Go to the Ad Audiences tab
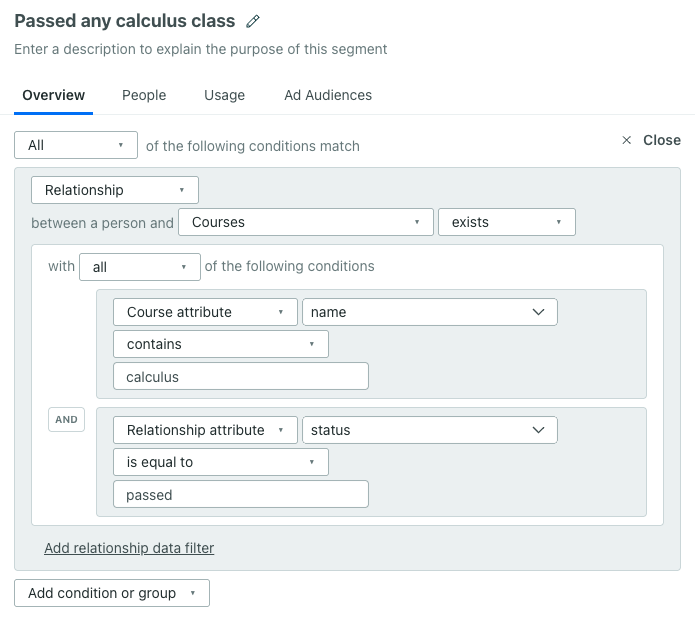 click(328, 95)
